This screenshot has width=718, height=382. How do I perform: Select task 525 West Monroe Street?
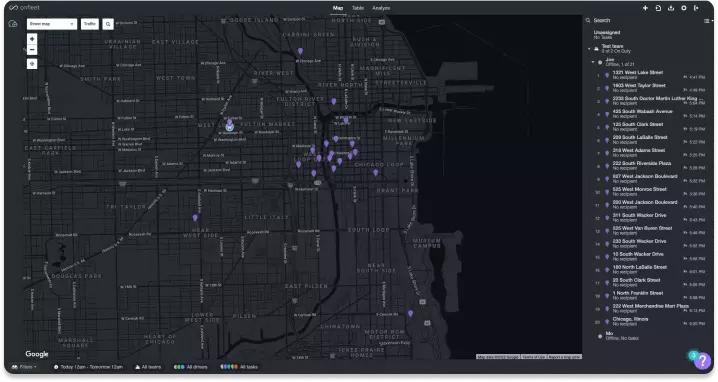tap(650, 191)
